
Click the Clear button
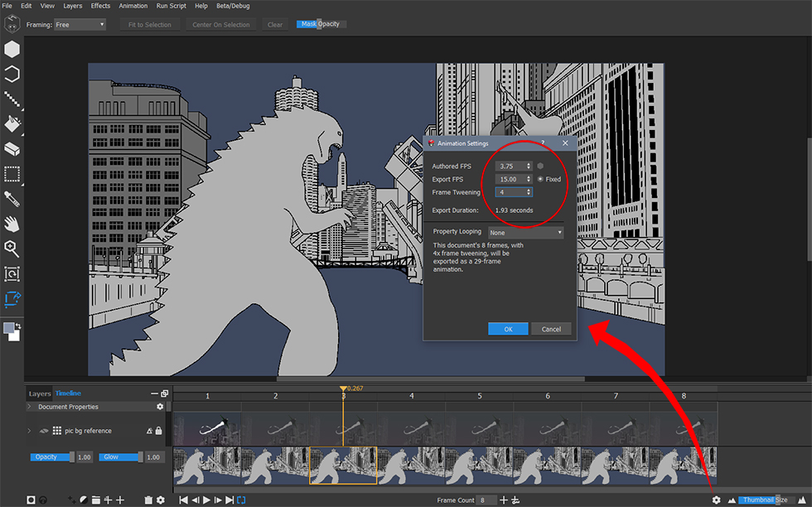coord(275,24)
